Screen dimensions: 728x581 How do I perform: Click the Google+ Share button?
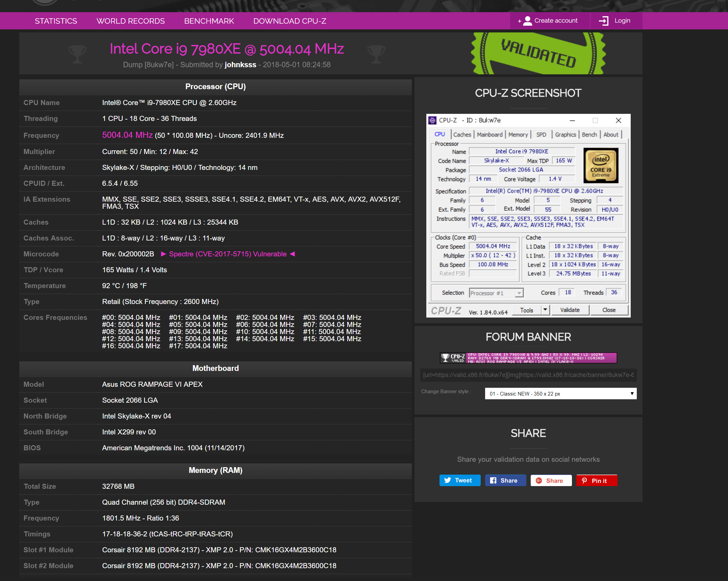(551, 480)
